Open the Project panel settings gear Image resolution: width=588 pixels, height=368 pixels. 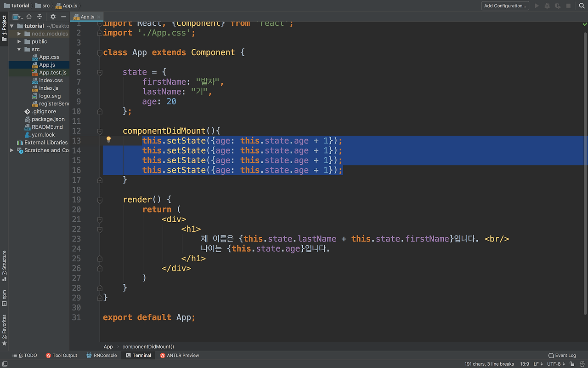pyautogui.click(x=53, y=17)
